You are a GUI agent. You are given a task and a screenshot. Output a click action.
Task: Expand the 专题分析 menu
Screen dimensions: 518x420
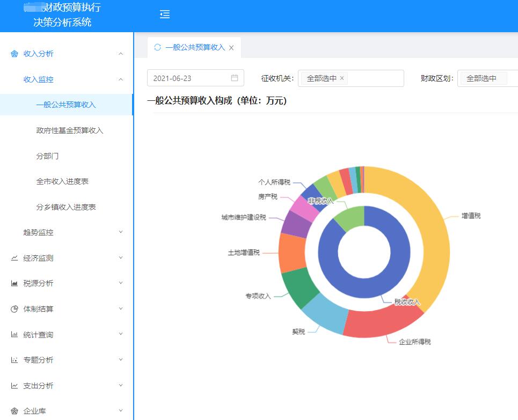[x=120, y=360]
